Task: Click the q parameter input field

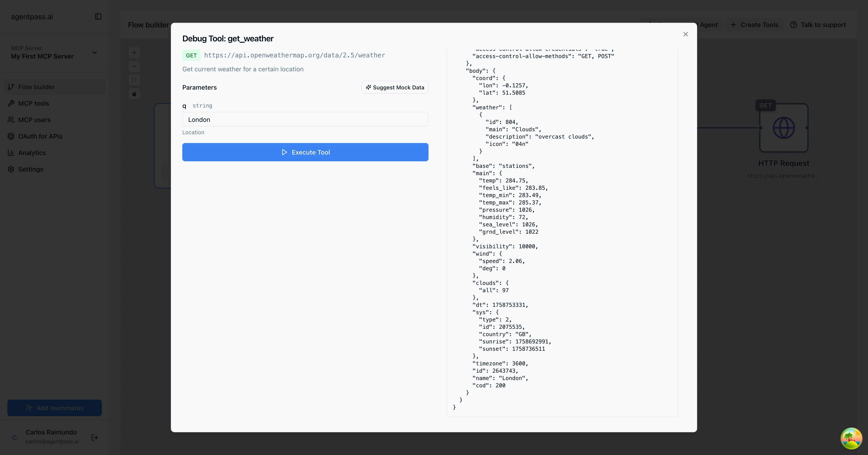Action: pyautogui.click(x=305, y=119)
